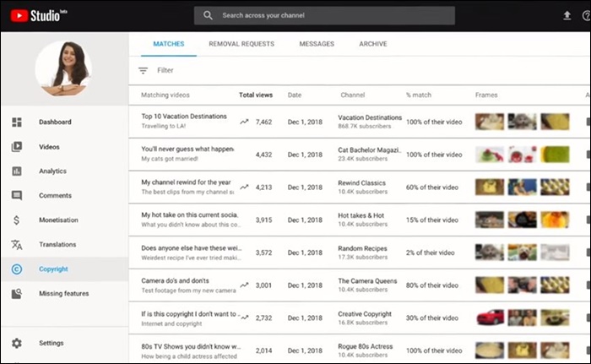The image size is (591, 364).
Task: Click the Analytics bar chart icon
Action: [17, 171]
